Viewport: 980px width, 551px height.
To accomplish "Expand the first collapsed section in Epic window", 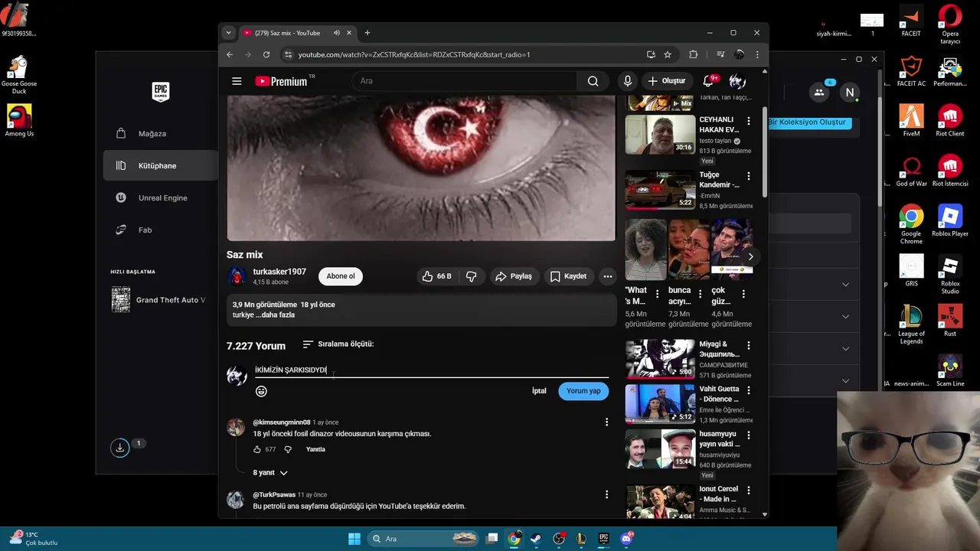I will [x=845, y=285].
